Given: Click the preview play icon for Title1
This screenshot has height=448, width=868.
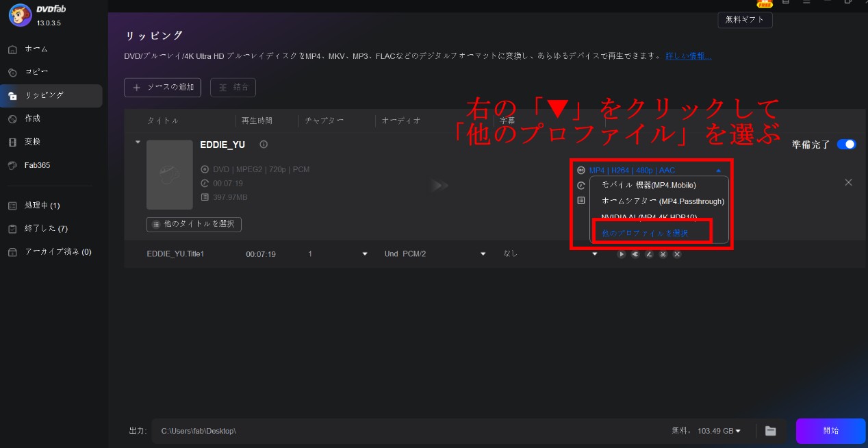Looking at the screenshot, I should click(x=621, y=254).
